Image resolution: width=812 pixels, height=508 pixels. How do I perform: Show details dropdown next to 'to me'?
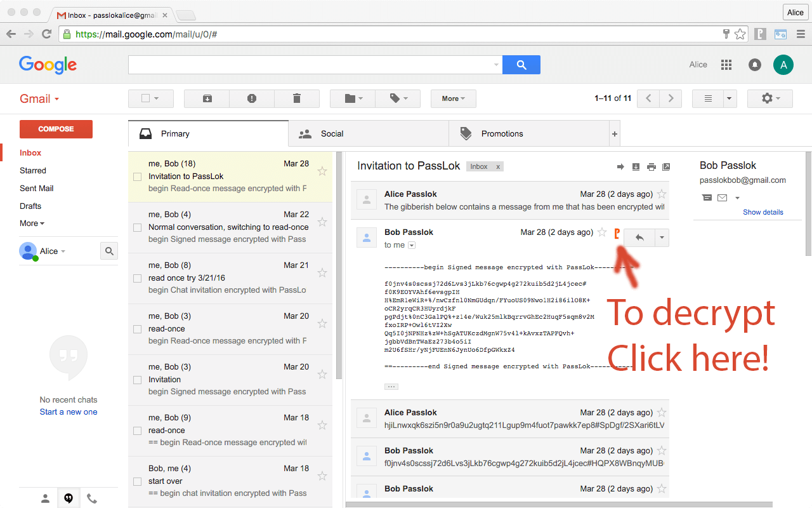[x=411, y=245]
